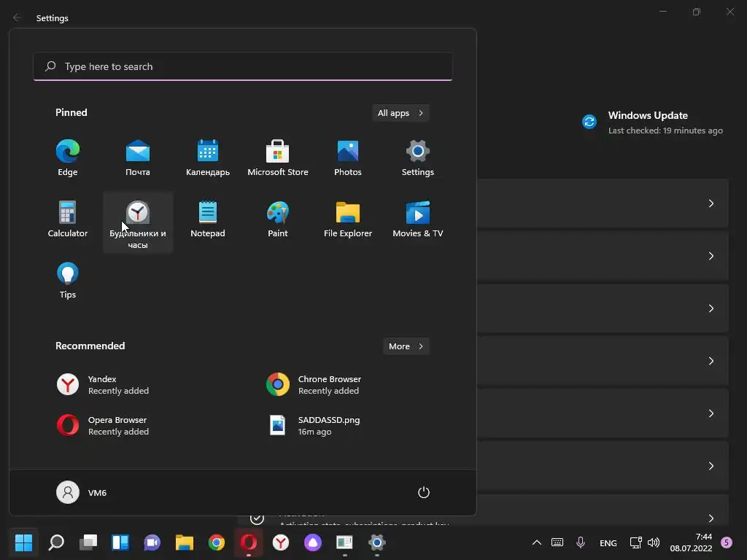Click the Windows Start button on taskbar
The height and width of the screenshot is (560, 747).
click(23, 542)
